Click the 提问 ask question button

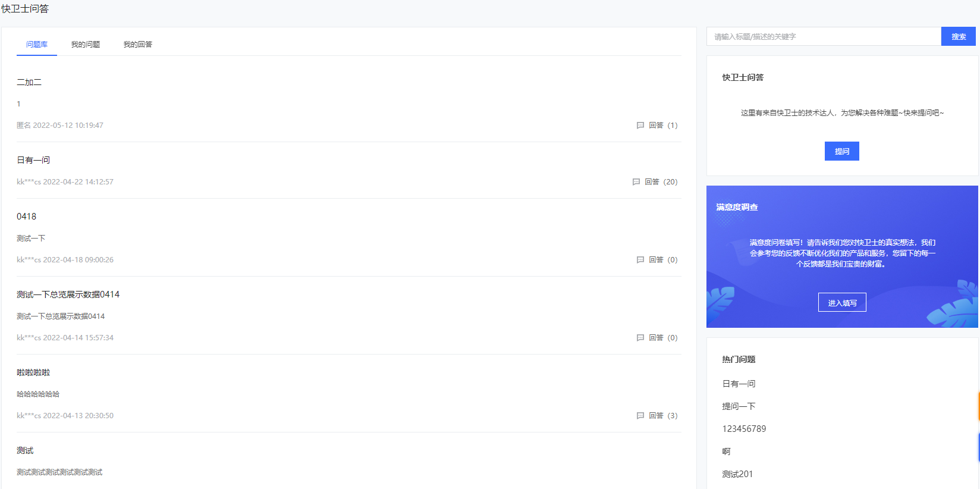click(x=842, y=151)
